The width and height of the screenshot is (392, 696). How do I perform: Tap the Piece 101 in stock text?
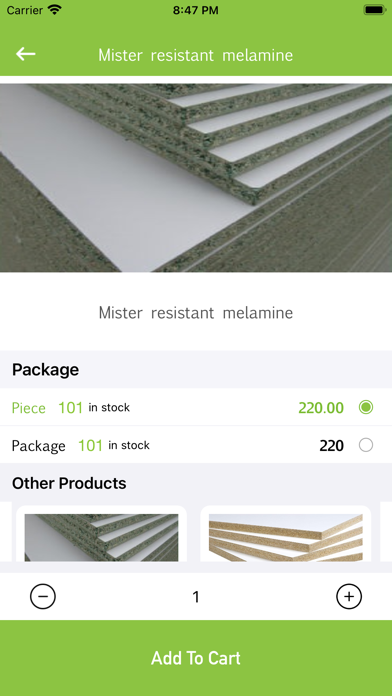[71, 407]
